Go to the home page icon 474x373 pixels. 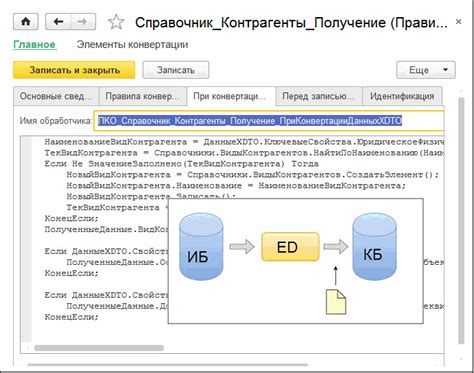point(26,22)
